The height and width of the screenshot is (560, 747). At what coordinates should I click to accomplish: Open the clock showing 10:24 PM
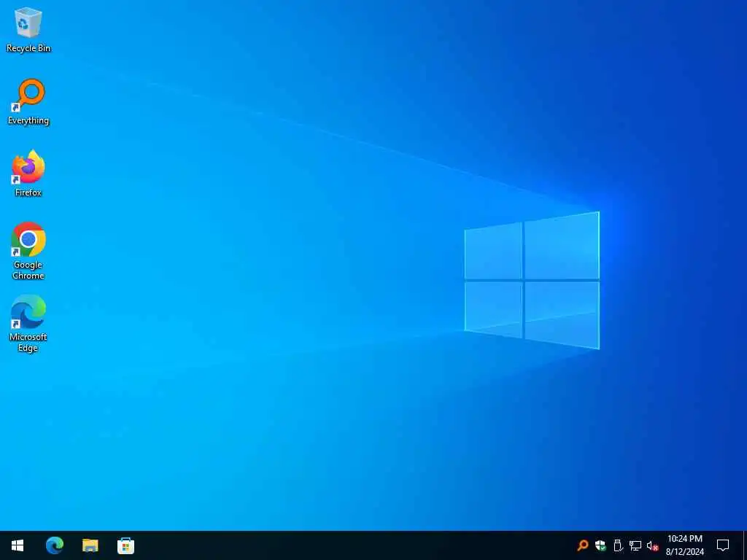point(684,545)
